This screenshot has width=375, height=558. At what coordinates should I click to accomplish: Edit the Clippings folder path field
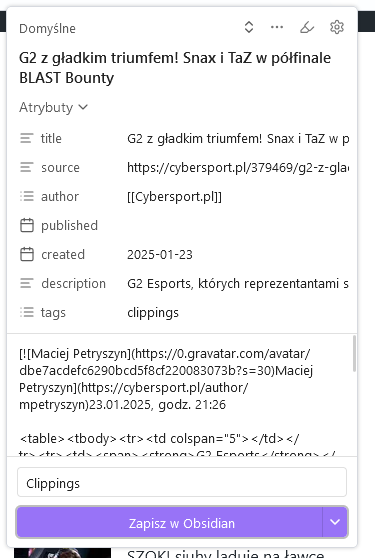pyautogui.click(x=182, y=482)
